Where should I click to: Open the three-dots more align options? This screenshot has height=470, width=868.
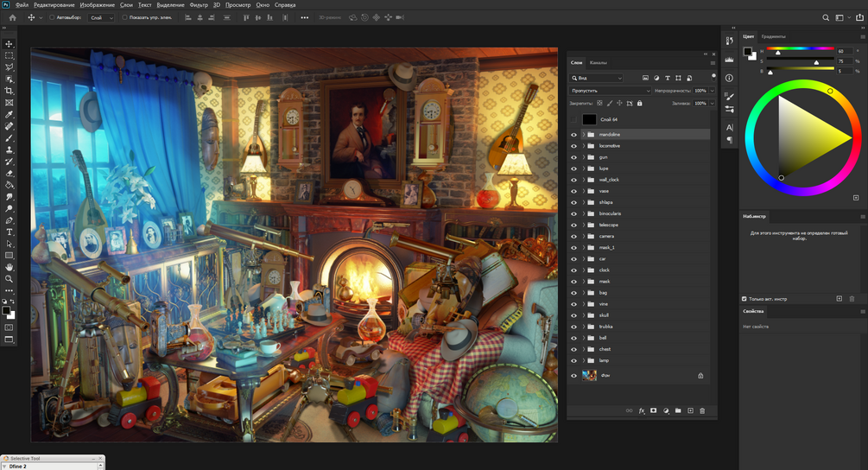[305, 18]
